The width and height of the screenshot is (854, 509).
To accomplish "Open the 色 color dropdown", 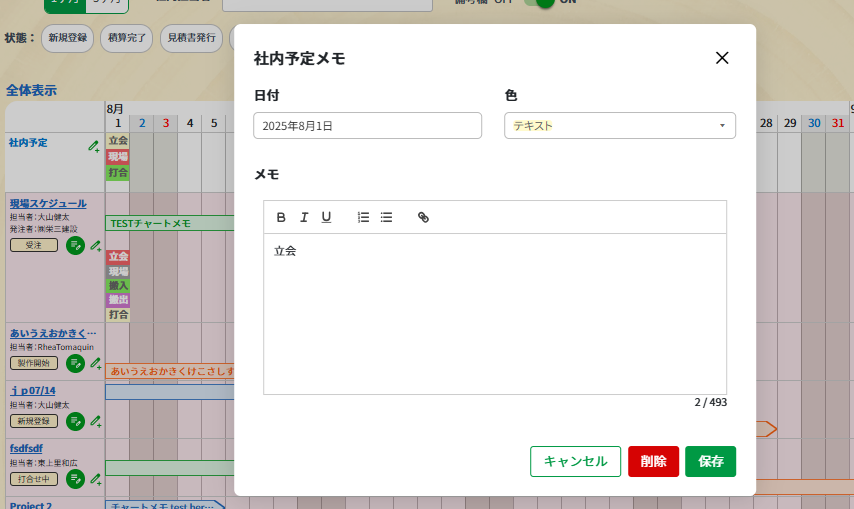I will point(620,126).
